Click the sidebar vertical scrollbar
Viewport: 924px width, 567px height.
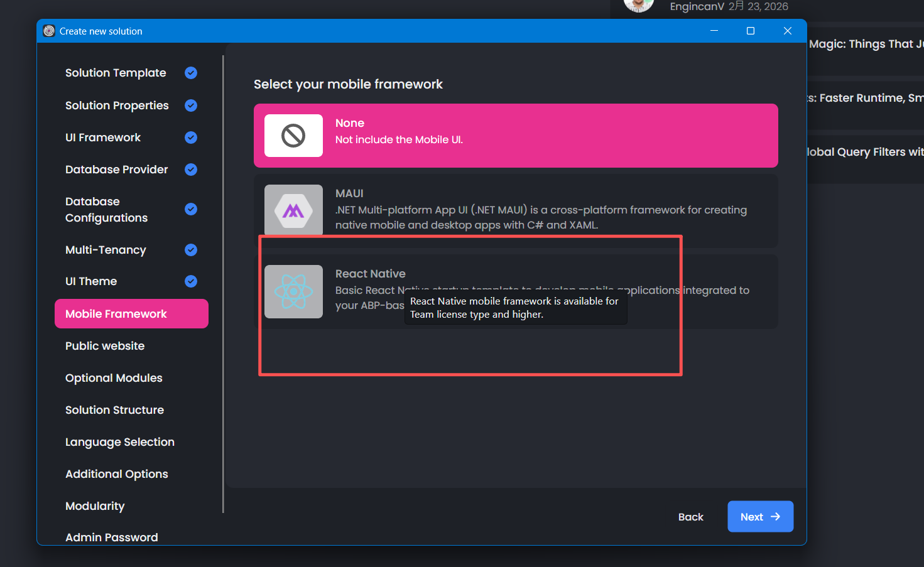click(223, 283)
